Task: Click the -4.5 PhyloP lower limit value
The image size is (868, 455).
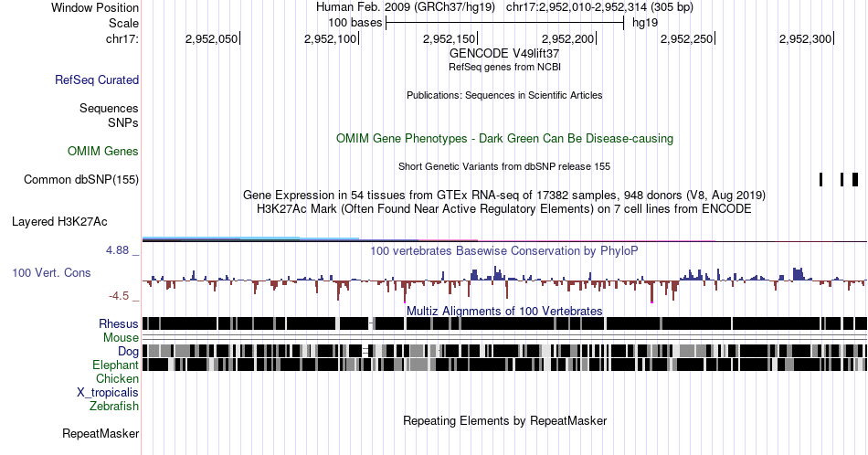Action: (x=119, y=296)
